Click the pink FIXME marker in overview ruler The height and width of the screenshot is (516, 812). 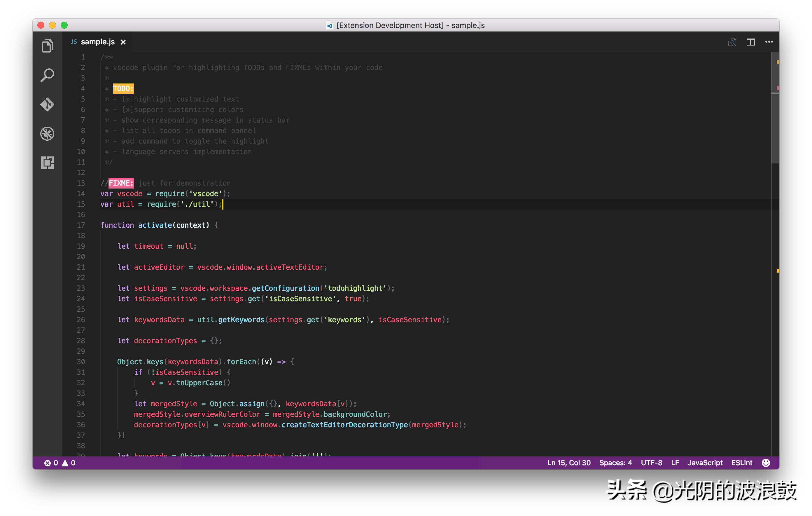click(778, 88)
